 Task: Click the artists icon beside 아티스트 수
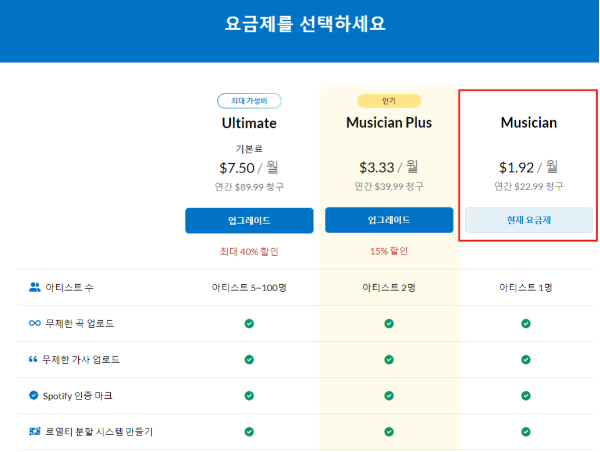(x=34, y=287)
